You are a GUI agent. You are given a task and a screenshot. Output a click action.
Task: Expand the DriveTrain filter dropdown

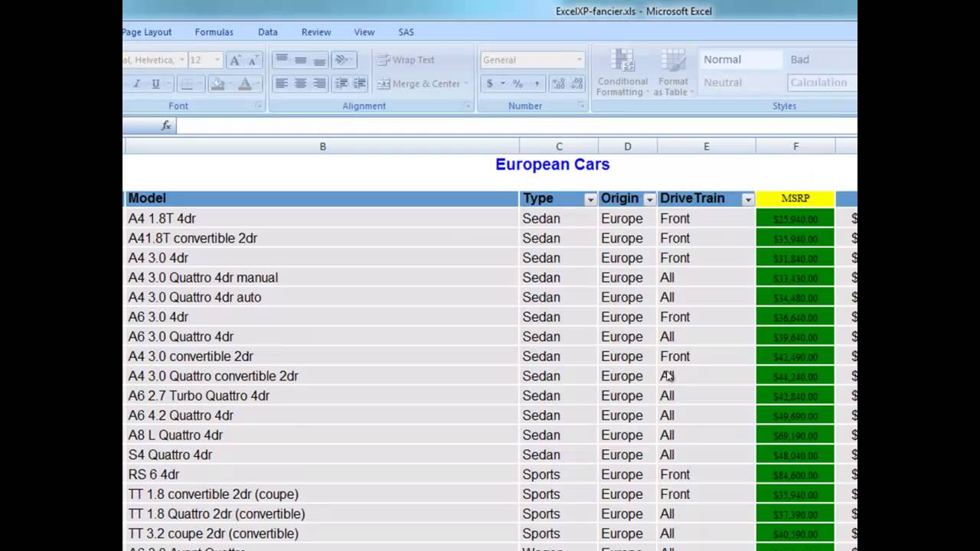pos(747,199)
